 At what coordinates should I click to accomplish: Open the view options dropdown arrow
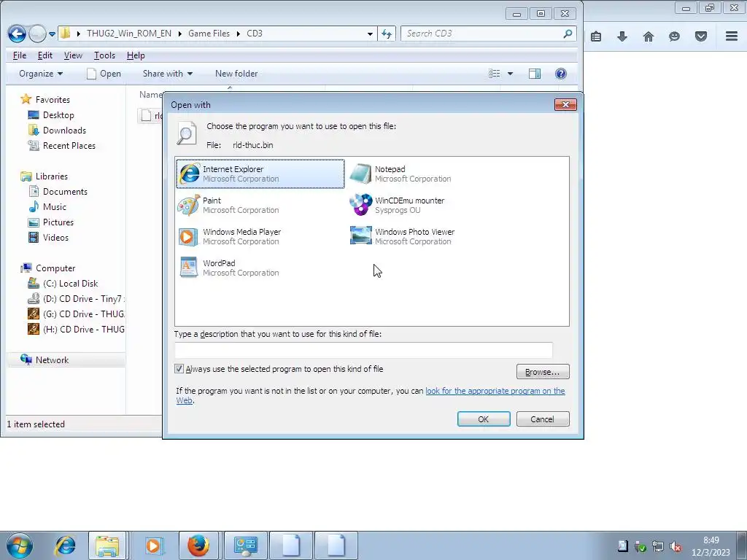tap(510, 74)
